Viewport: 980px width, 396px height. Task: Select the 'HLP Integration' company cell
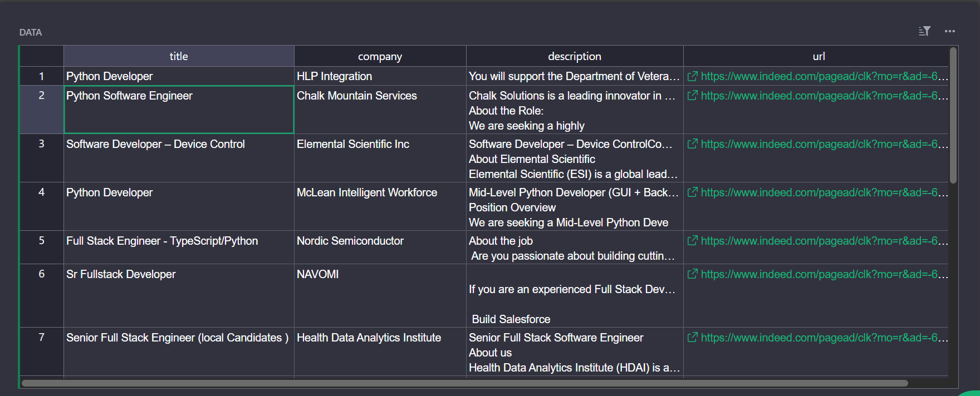(x=380, y=76)
